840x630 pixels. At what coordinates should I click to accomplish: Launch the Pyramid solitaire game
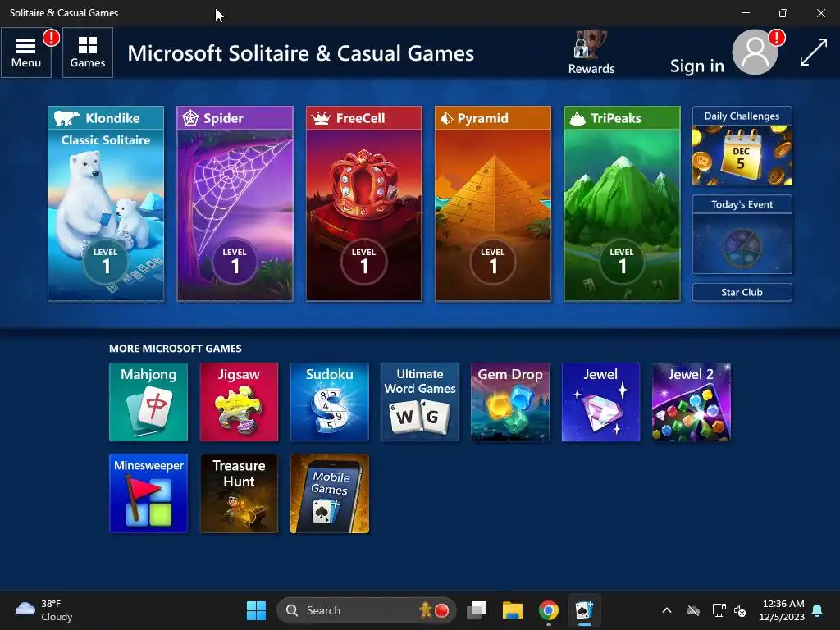tap(493, 203)
